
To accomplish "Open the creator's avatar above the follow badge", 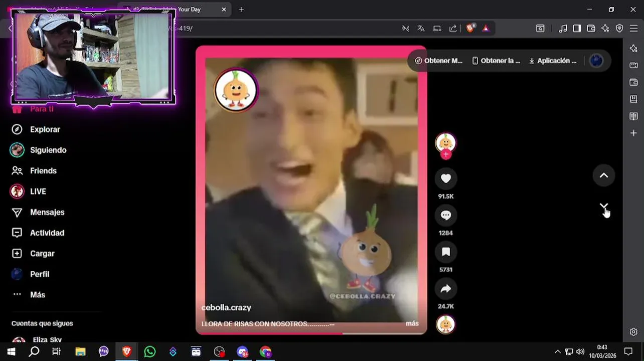I will [446, 142].
